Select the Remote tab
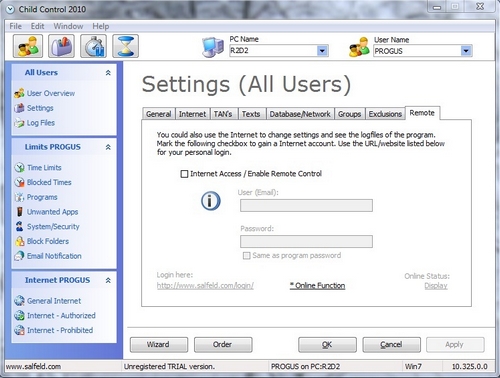The image size is (500, 378). [x=422, y=113]
